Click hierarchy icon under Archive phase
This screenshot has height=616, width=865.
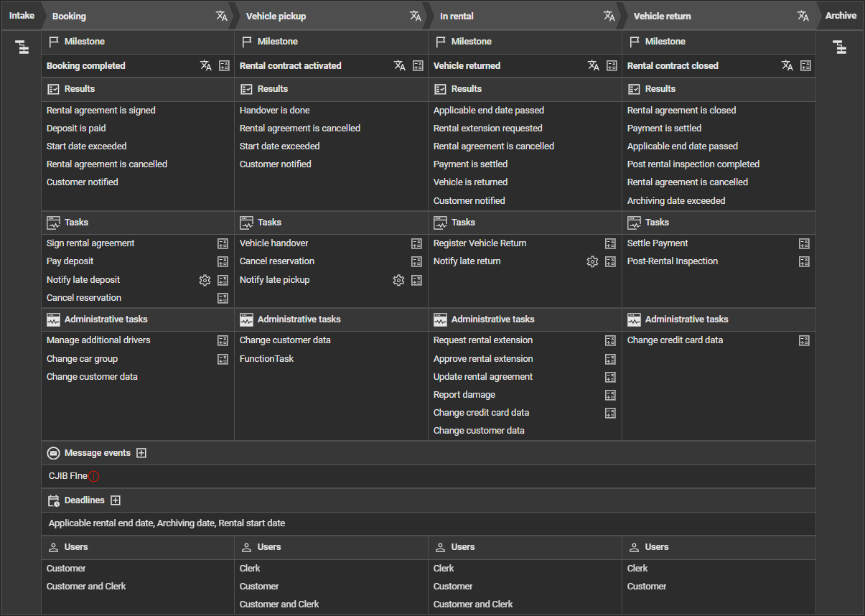point(839,47)
